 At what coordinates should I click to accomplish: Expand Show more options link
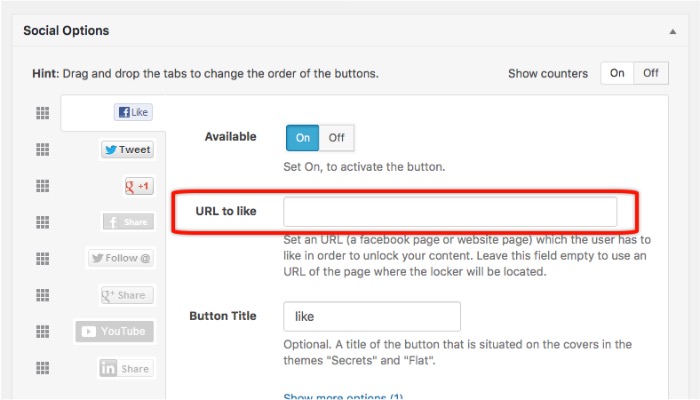point(343,397)
